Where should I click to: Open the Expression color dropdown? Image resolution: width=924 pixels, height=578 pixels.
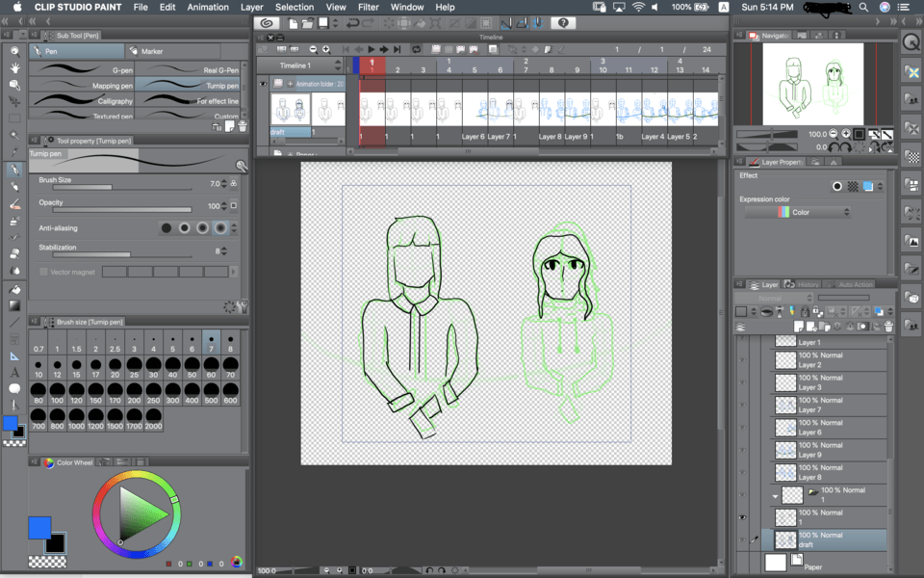tap(800, 212)
